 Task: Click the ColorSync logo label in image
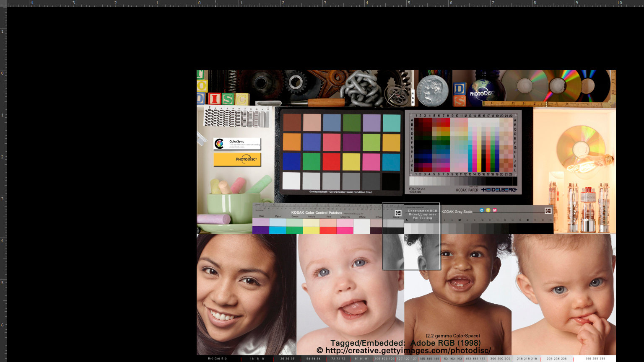pyautogui.click(x=237, y=144)
